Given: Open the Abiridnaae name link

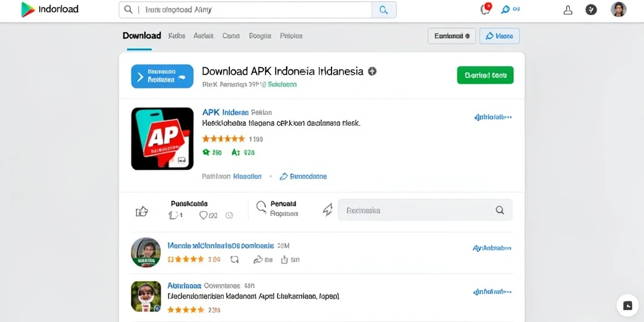Looking at the screenshot, I should click(184, 286).
